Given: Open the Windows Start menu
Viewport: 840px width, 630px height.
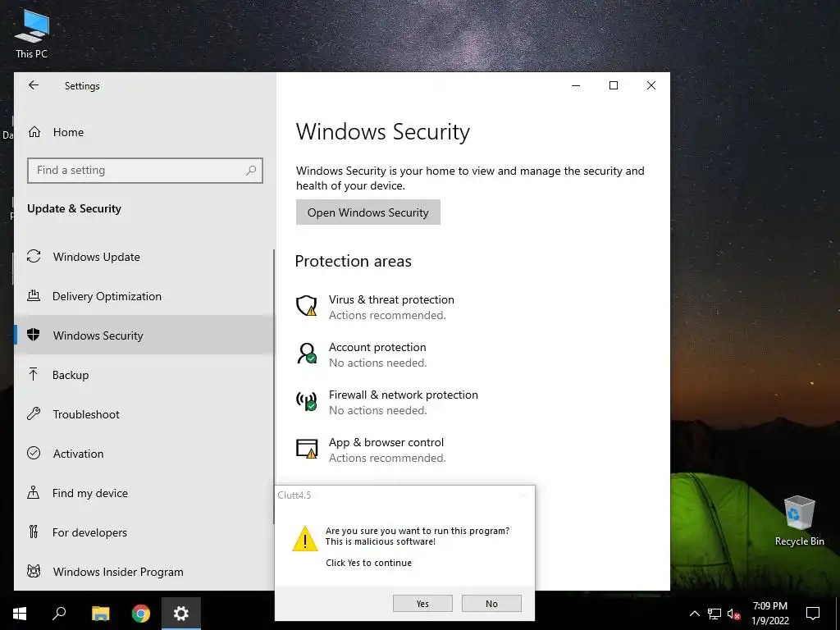Looking at the screenshot, I should [20, 614].
